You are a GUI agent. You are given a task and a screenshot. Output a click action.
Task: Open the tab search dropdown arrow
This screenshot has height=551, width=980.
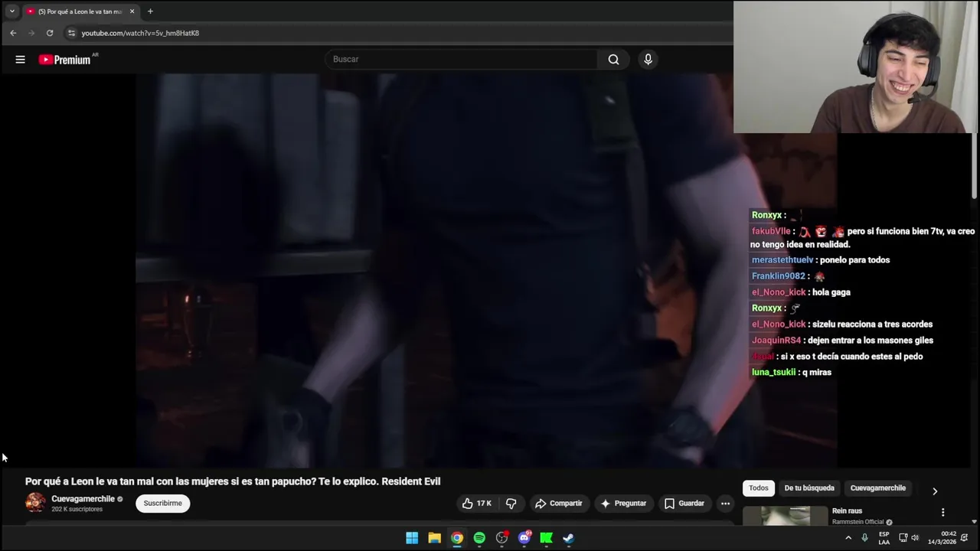tap(11, 11)
